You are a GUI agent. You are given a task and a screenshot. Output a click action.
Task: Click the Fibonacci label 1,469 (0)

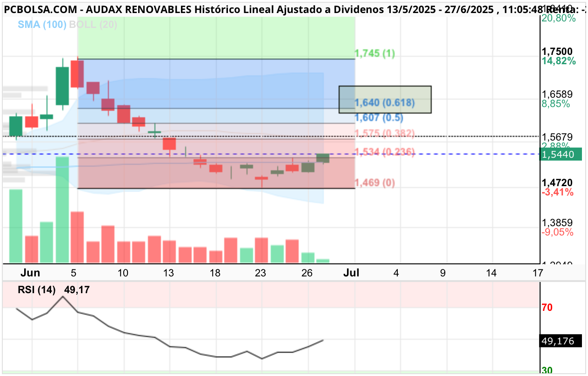[375, 183]
